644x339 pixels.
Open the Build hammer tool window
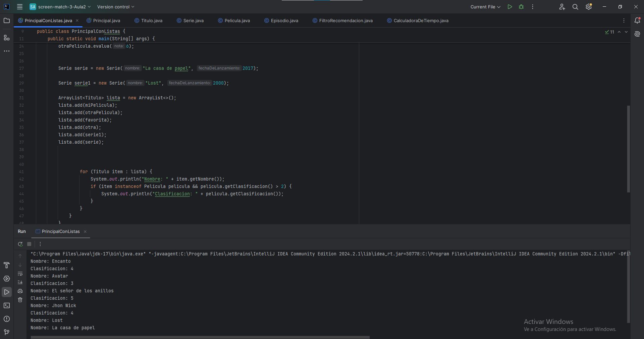click(x=7, y=265)
